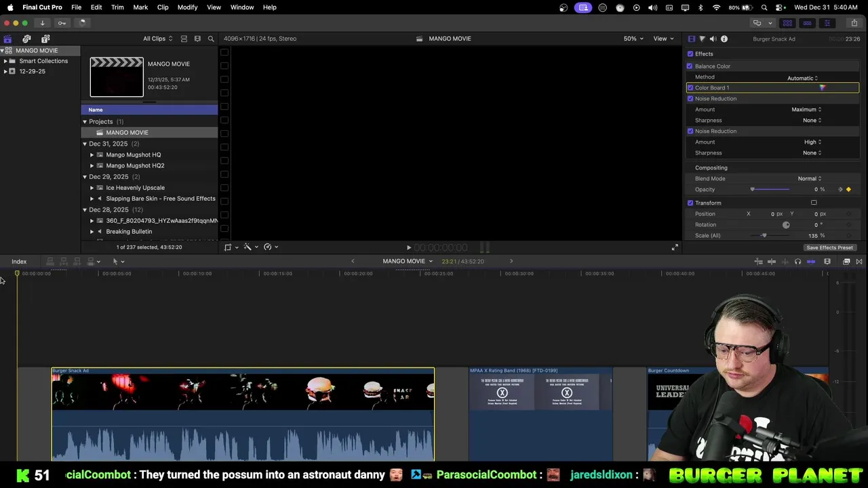Click the Share export icon
This screenshot has height=488, width=868.
(x=854, y=22)
